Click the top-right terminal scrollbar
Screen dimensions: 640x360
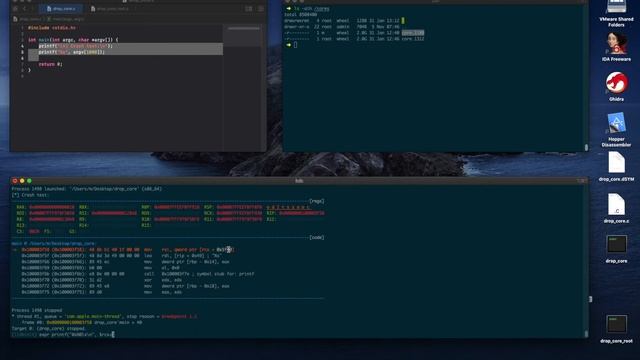coord(587,147)
